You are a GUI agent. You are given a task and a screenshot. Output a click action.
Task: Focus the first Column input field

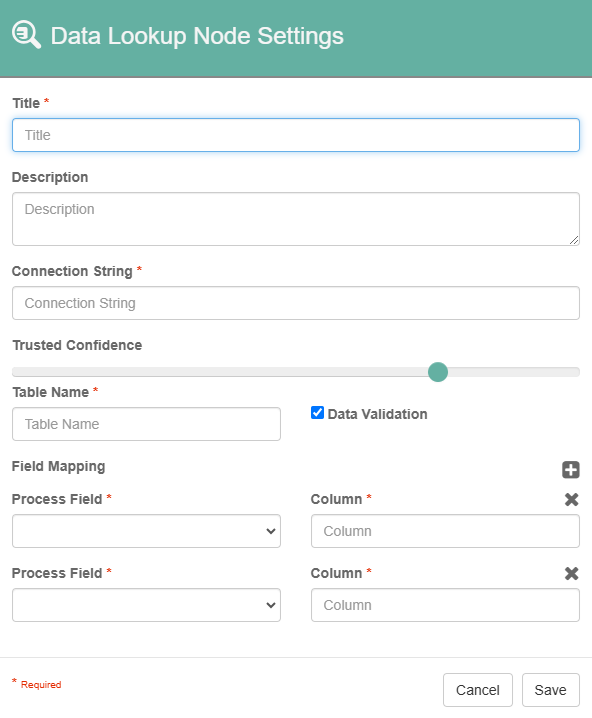(445, 531)
